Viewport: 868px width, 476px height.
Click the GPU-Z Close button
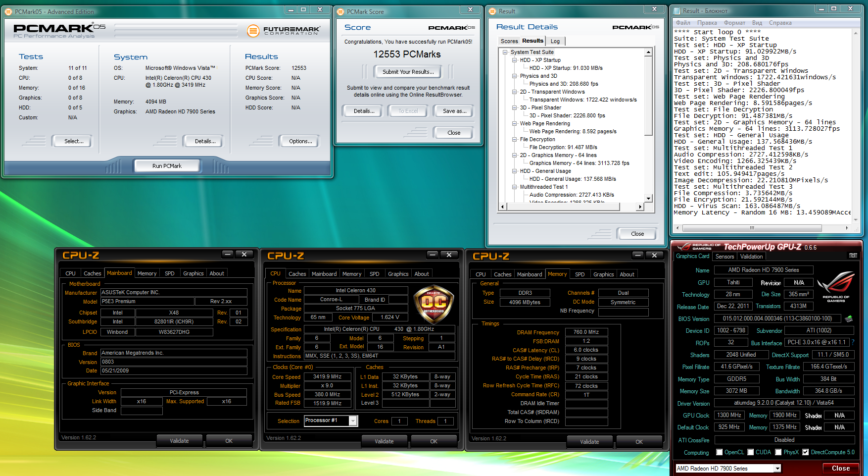pos(841,468)
